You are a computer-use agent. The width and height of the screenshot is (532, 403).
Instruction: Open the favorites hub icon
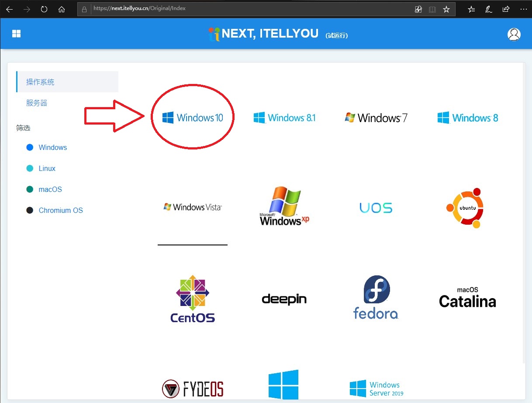(x=471, y=9)
